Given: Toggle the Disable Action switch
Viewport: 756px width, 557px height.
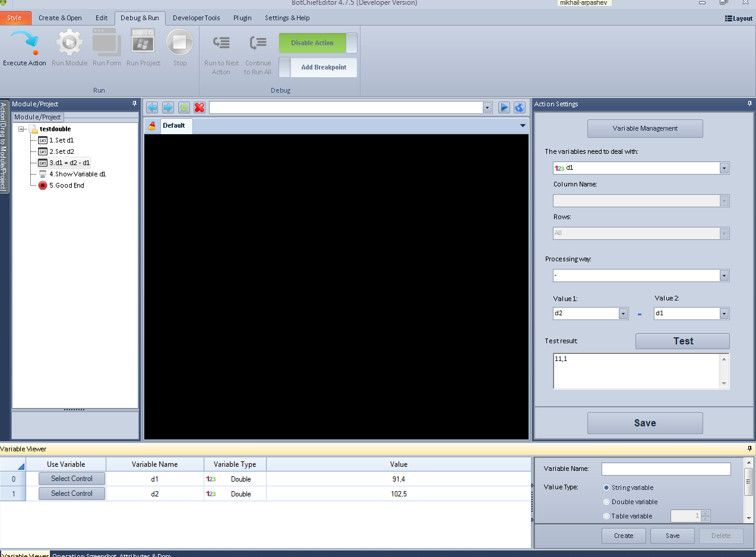Looking at the screenshot, I should 351,43.
